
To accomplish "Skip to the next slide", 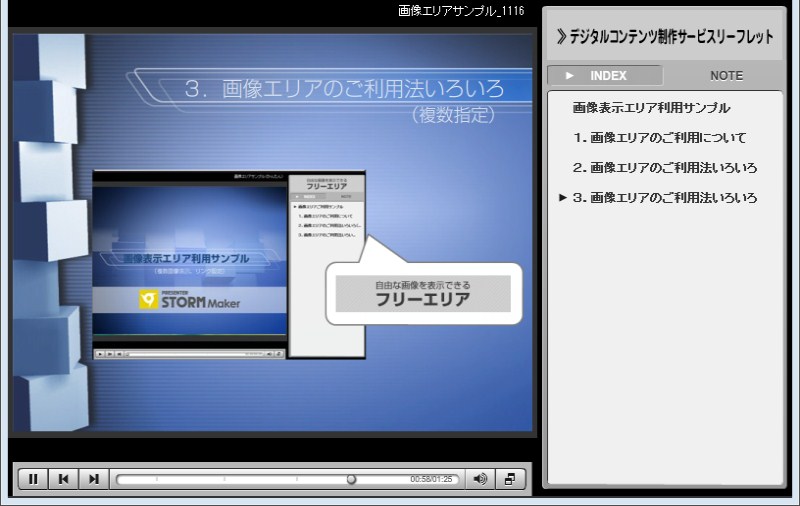I will pos(93,479).
